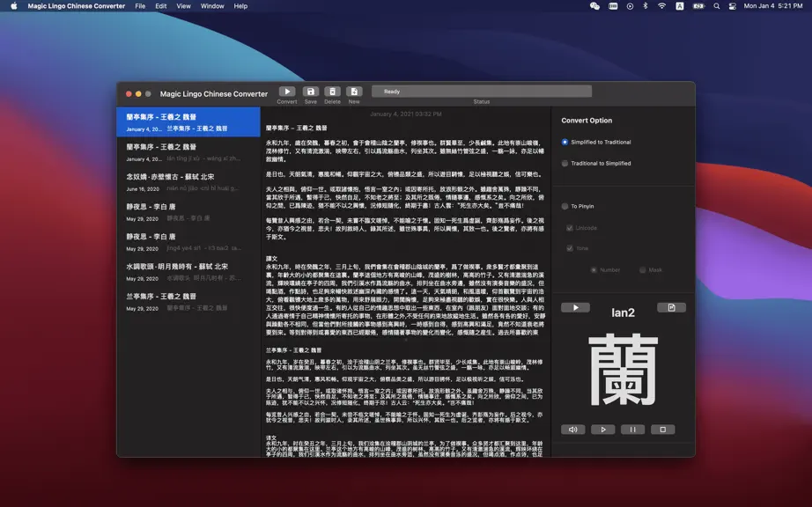Click the document icon right of lan2

(672, 307)
